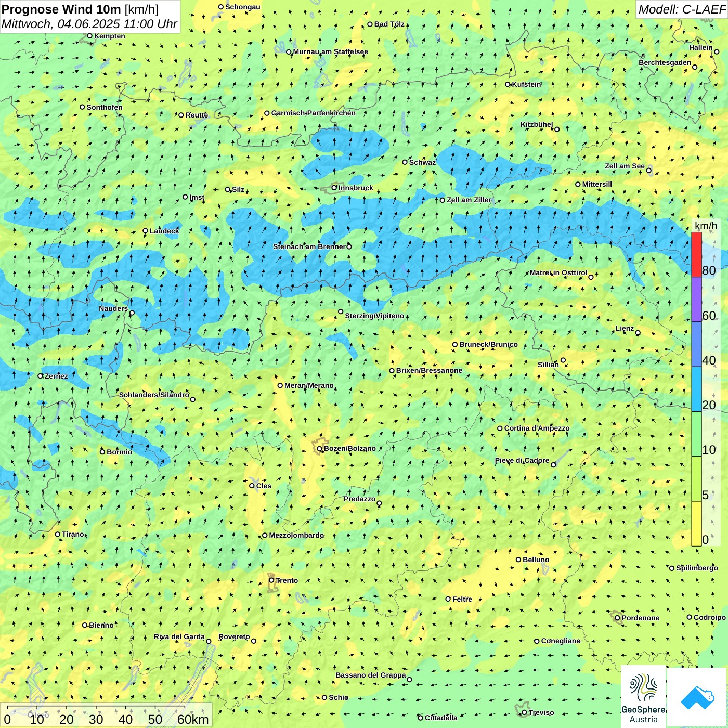
Task: Select the Kufstein label
Action: [526, 84]
